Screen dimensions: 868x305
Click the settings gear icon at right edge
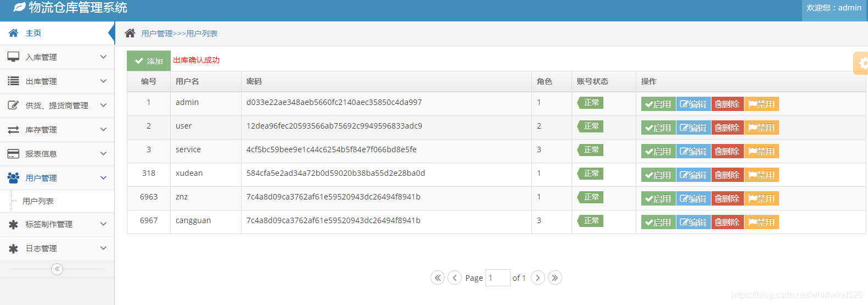click(x=863, y=63)
